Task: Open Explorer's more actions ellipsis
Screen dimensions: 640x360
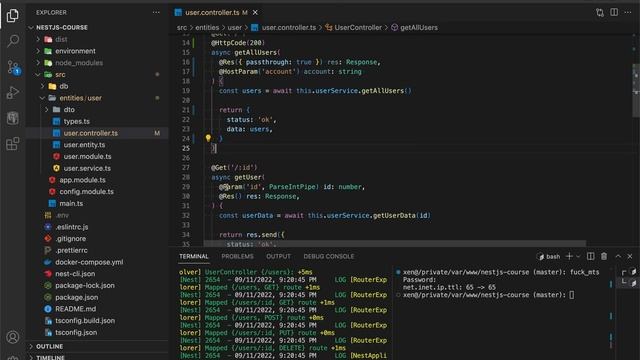Action: 156,13
